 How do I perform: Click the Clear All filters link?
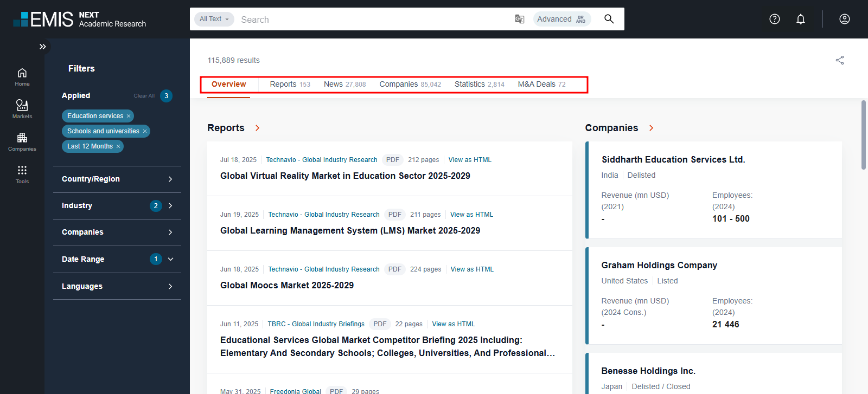coord(144,96)
